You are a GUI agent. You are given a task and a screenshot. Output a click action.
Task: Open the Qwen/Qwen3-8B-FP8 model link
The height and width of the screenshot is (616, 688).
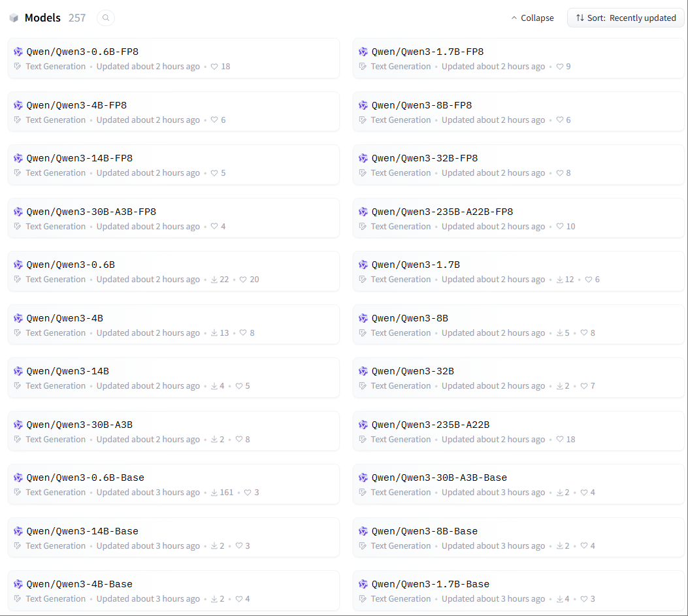pos(421,105)
